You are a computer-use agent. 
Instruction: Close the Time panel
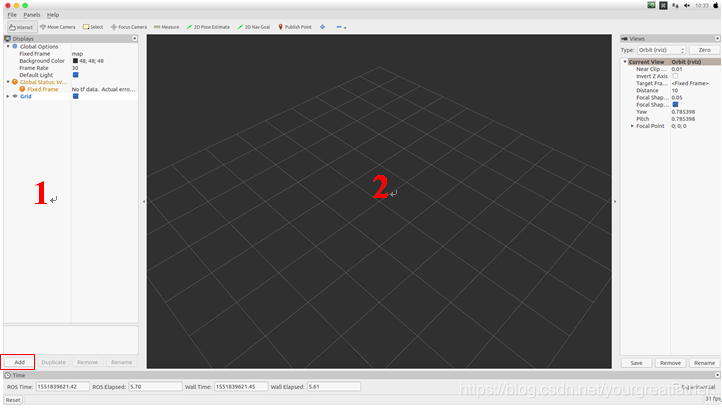pyautogui.click(x=717, y=375)
